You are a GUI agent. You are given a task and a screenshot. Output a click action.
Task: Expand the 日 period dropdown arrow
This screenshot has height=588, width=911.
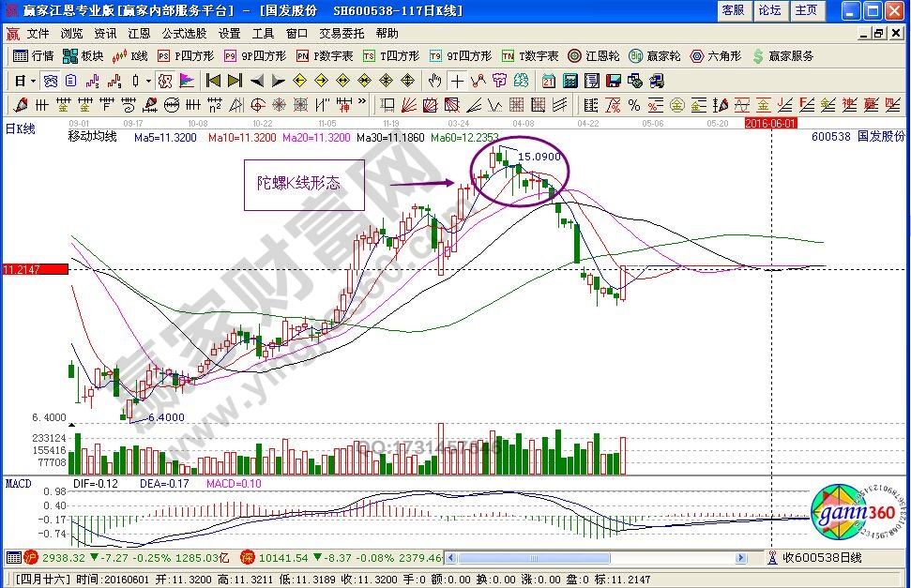[32, 81]
